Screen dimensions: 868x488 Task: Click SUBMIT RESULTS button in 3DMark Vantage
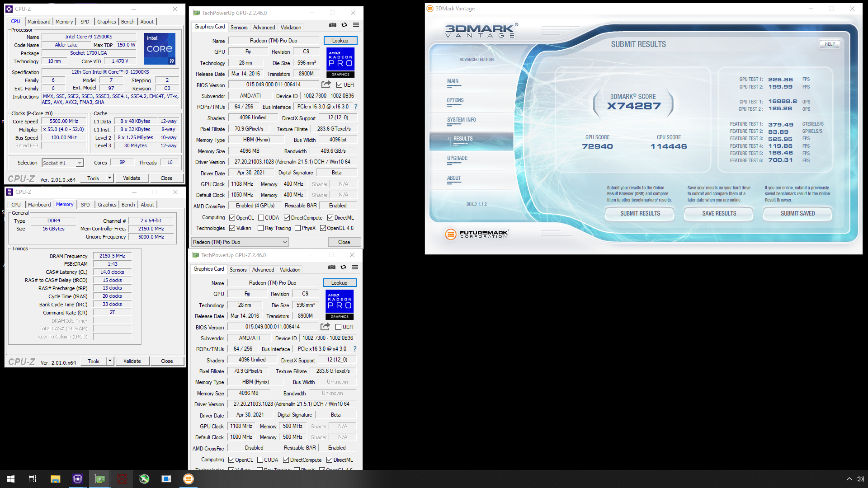(640, 213)
